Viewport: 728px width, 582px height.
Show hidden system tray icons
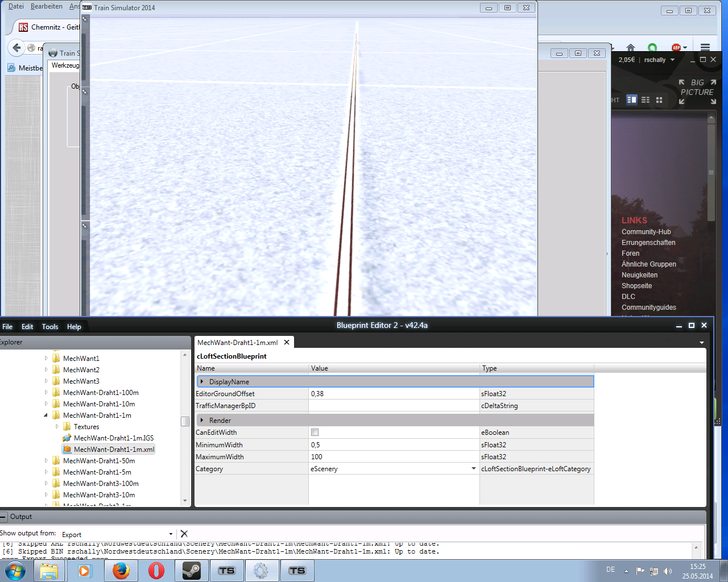(x=626, y=571)
